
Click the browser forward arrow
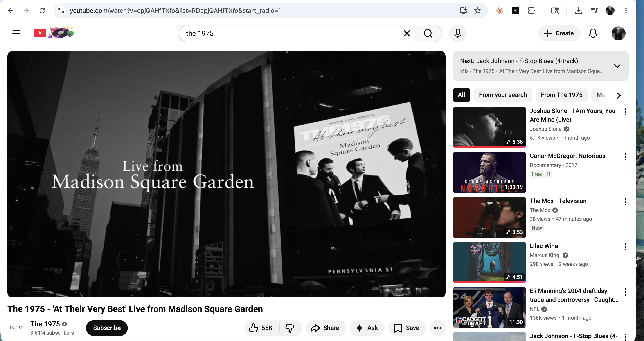pyautogui.click(x=26, y=11)
